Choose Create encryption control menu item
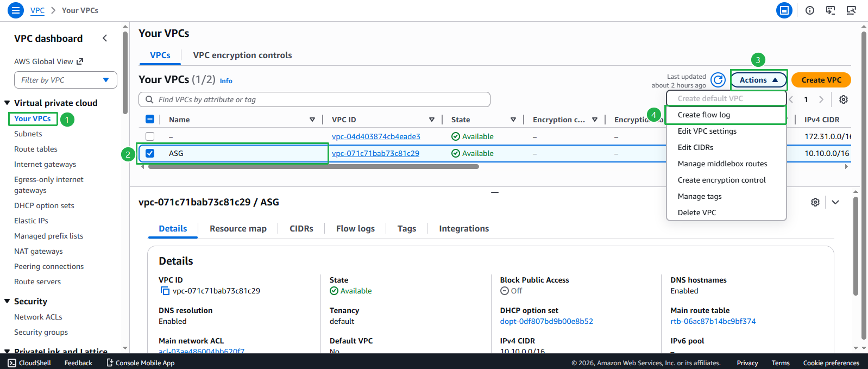Viewport: 868px width, 369px height. click(726, 180)
